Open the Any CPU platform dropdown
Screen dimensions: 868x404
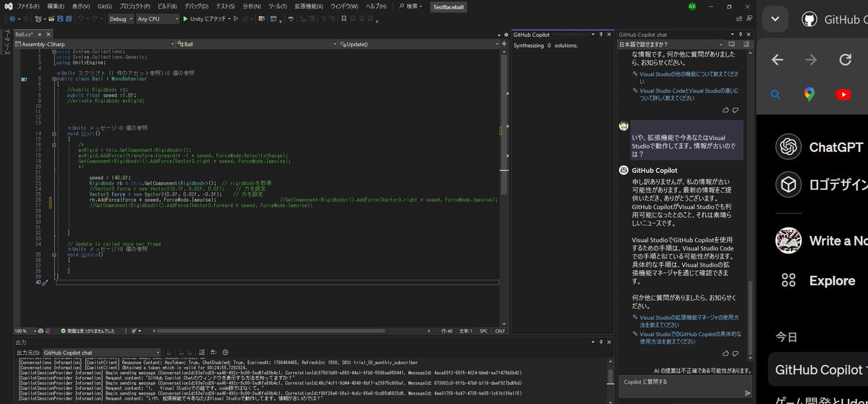(x=158, y=18)
